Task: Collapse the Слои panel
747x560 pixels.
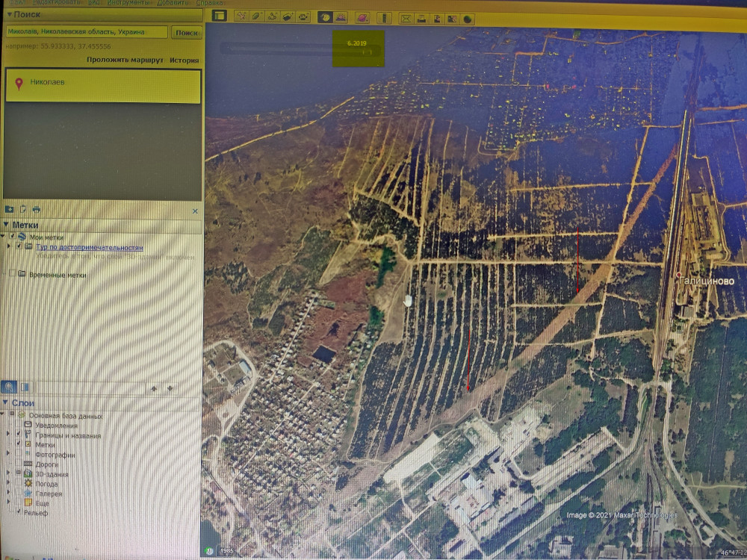Action: (x=6, y=403)
